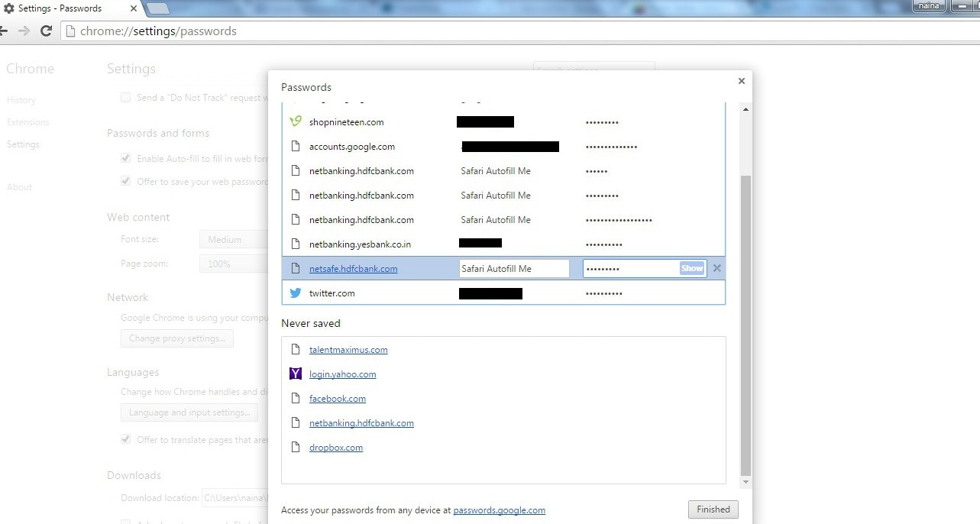
Task: Open the Font size dropdown showing Medium
Action: pyautogui.click(x=233, y=240)
